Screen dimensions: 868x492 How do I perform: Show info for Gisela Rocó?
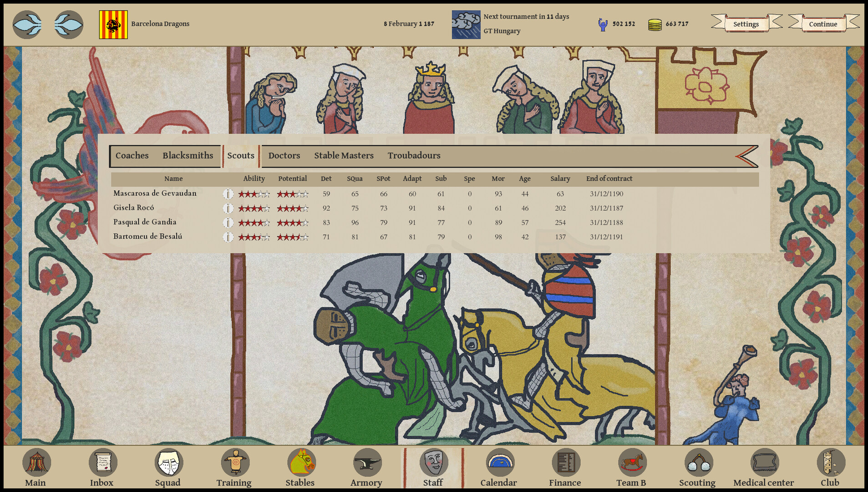228,208
